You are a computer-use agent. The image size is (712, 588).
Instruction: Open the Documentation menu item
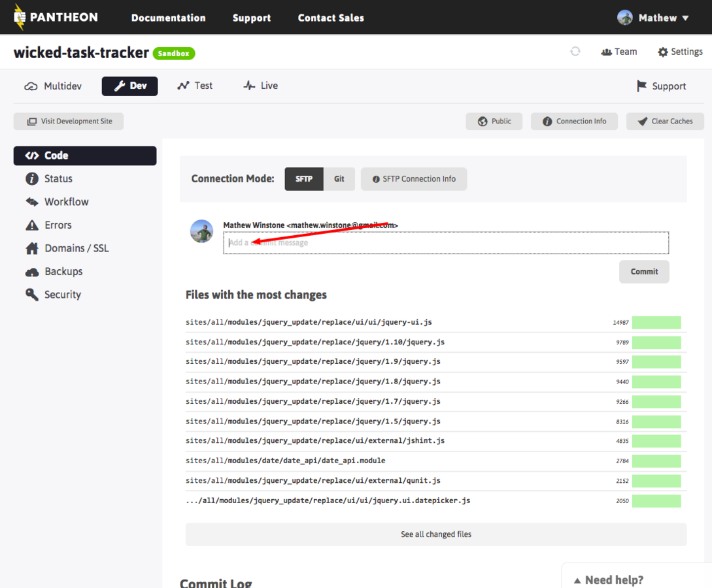pos(169,18)
